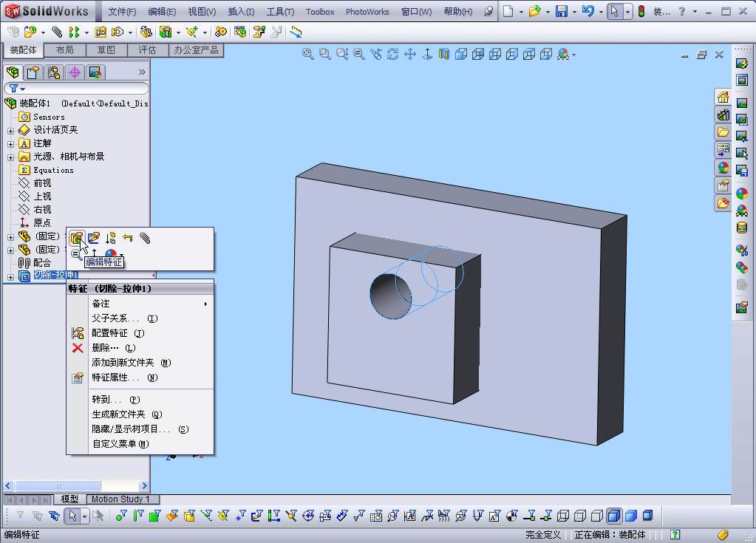Click the Zoom to Fit magnifier icon
Viewport: 756px width, 543px height.
(307, 54)
